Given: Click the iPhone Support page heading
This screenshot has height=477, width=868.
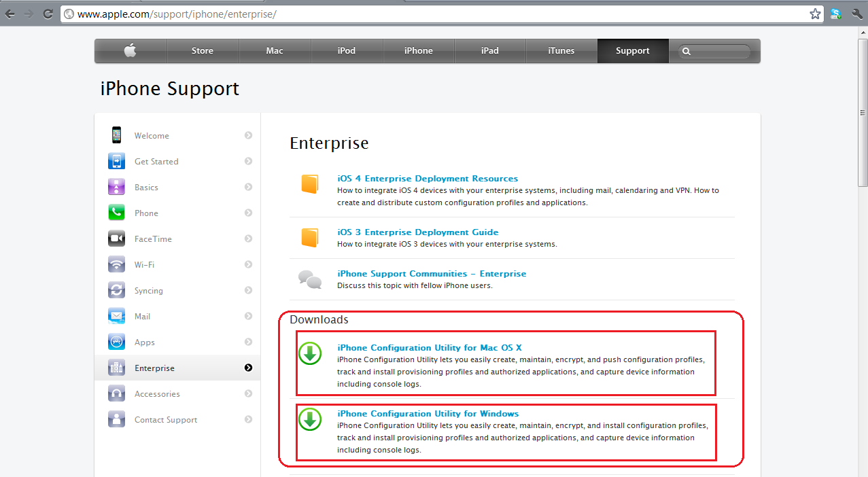Looking at the screenshot, I should click(170, 89).
